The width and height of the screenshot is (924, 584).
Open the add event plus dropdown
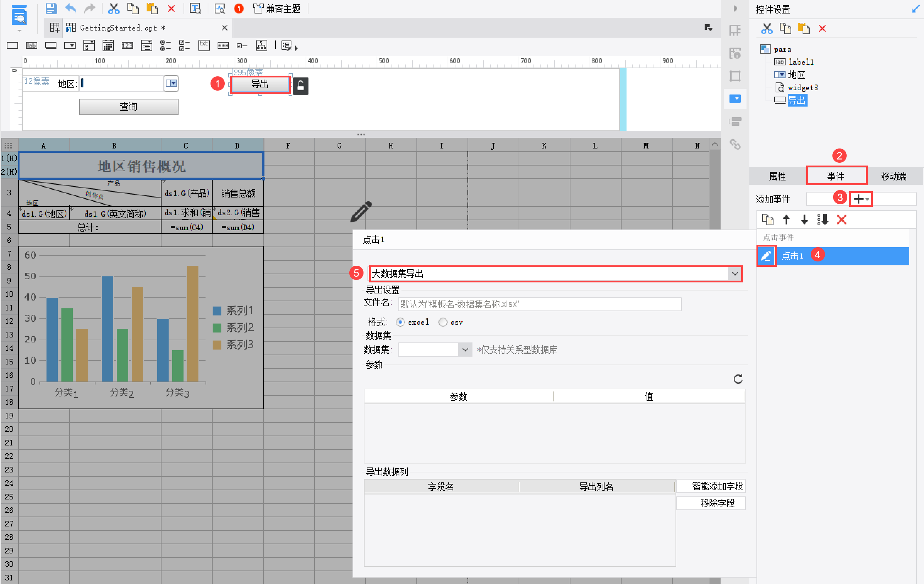tap(860, 199)
